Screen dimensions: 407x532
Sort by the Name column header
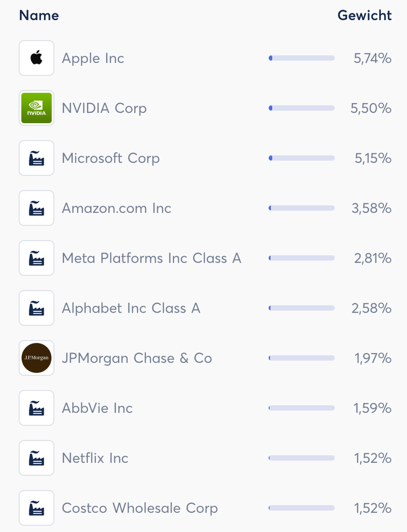(x=38, y=15)
